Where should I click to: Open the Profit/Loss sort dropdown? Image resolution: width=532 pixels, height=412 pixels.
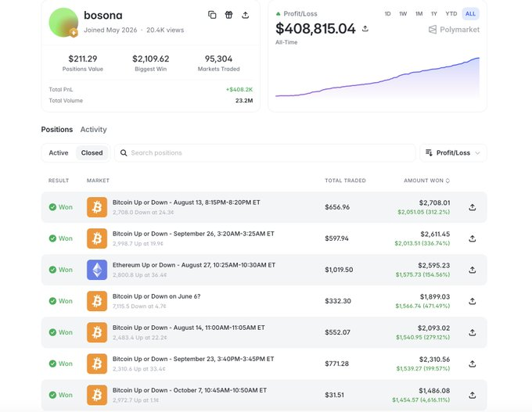[x=453, y=153]
